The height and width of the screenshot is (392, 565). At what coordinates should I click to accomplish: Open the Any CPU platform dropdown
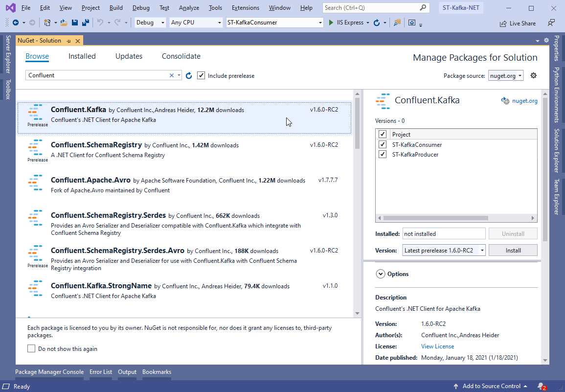pyautogui.click(x=196, y=23)
